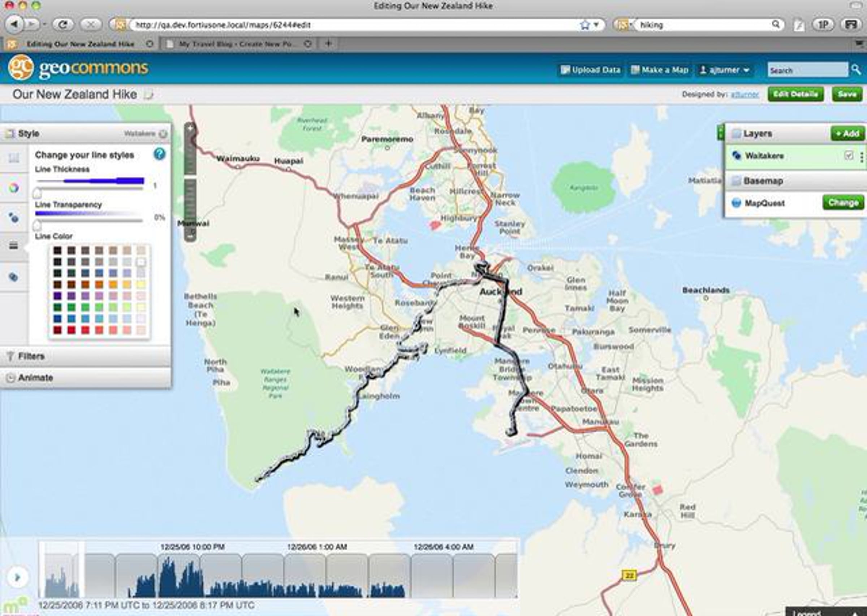Click the map zoom in plus button
The height and width of the screenshot is (616, 867).
tap(190, 128)
